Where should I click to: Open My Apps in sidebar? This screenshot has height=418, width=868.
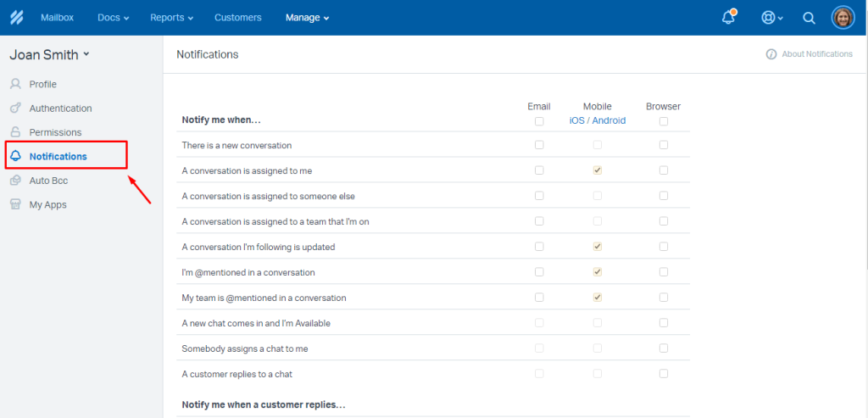(48, 205)
